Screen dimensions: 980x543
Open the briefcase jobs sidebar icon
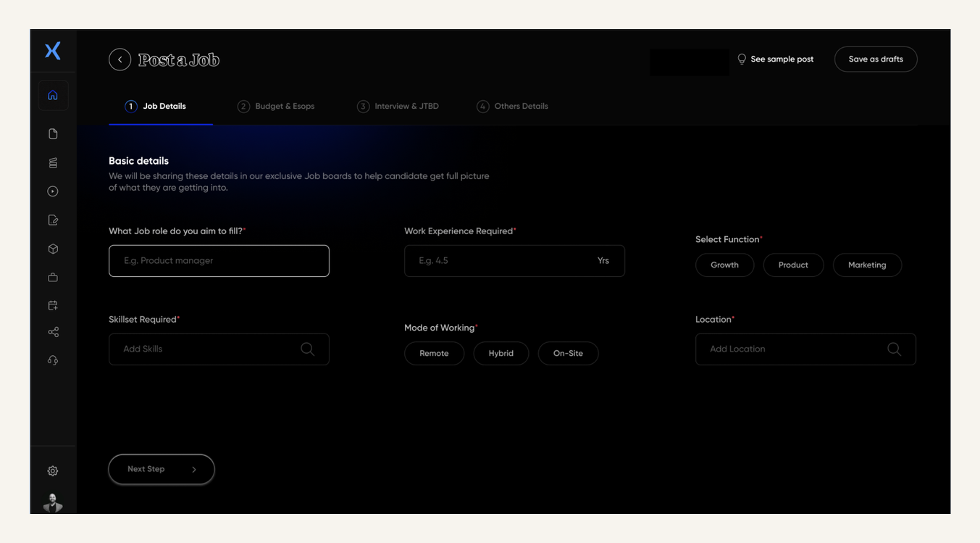[x=53, y=278]
